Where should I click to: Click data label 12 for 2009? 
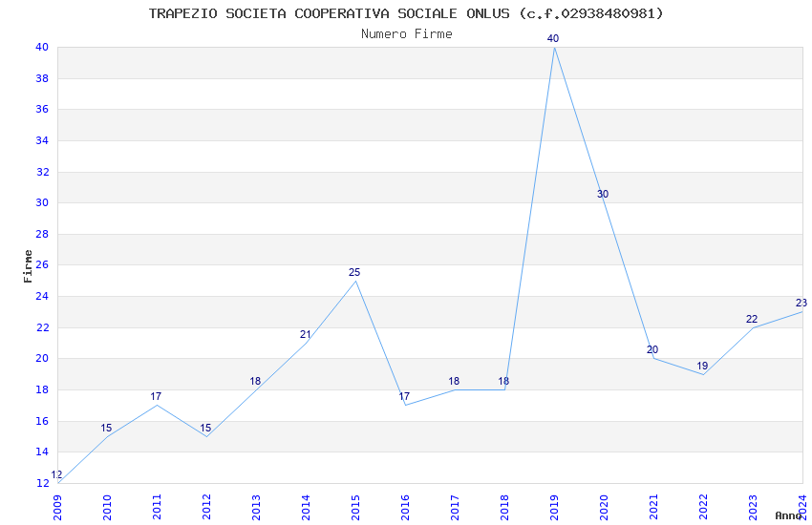[x=56, y=474]
